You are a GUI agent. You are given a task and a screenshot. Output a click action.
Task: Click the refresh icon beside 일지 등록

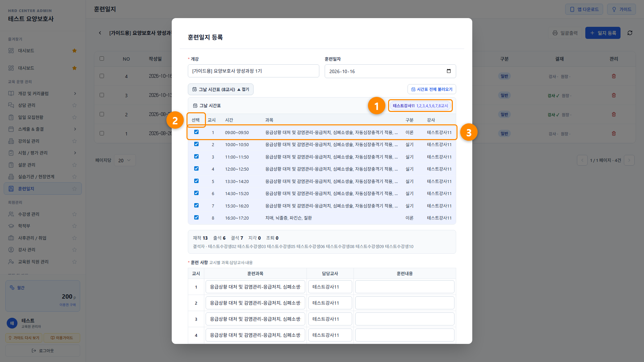point(630,33)
